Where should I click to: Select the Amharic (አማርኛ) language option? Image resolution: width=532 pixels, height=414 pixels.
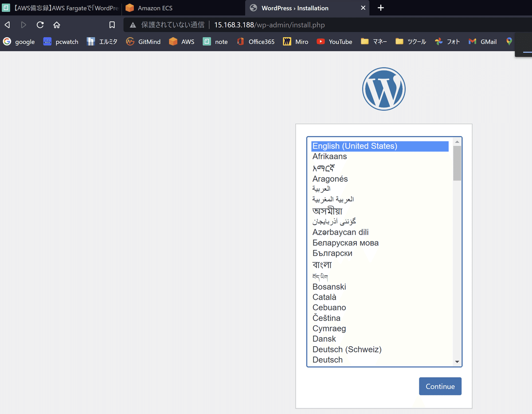pos(380,168)
